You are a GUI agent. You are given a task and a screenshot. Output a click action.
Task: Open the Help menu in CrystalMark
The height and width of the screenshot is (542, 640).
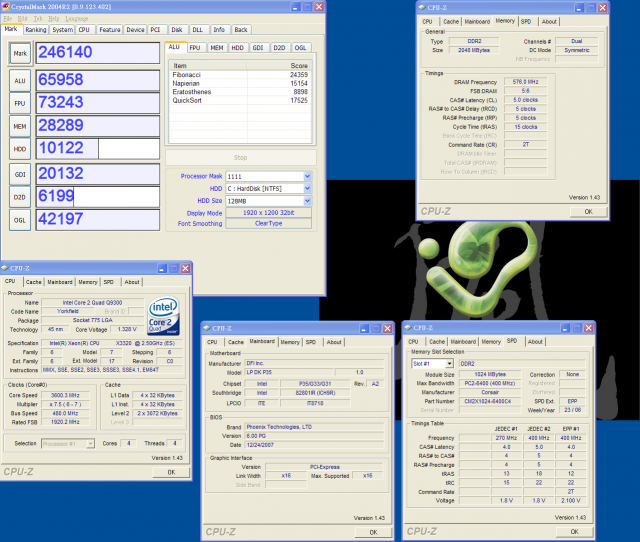coord(53,19)
